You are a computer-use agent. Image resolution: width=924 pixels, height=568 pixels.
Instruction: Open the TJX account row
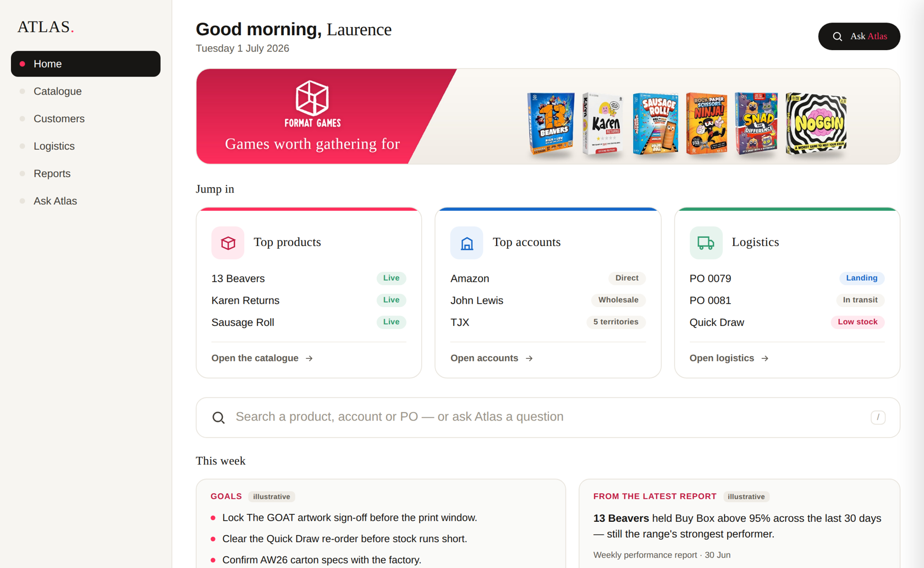tap(548, 323)
